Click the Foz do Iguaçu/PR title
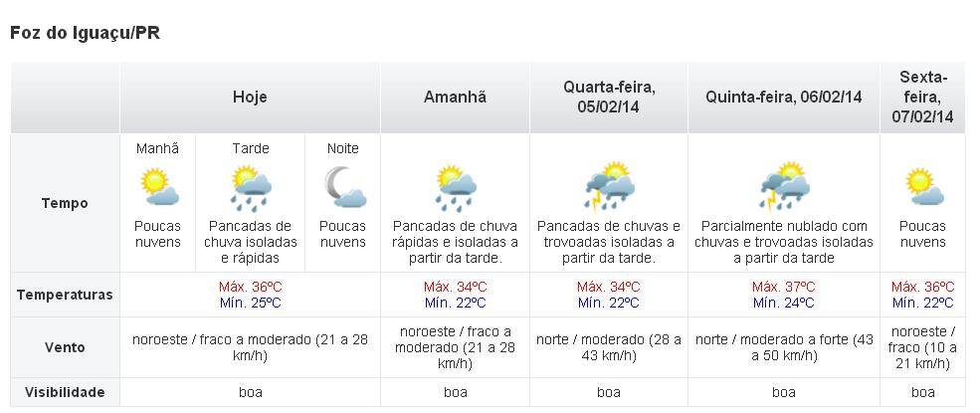The width and height of the screenshot is (980, 413). [85, 33]
